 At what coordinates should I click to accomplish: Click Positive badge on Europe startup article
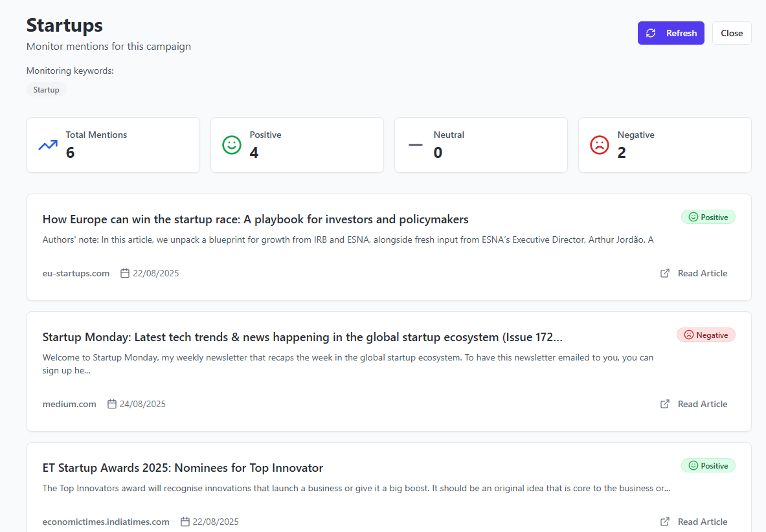708,217
